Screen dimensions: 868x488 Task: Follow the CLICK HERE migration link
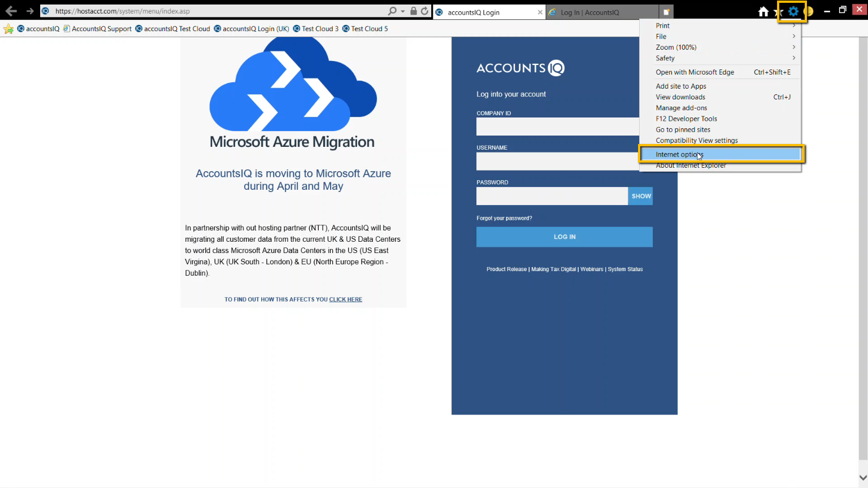pos(346,299)
